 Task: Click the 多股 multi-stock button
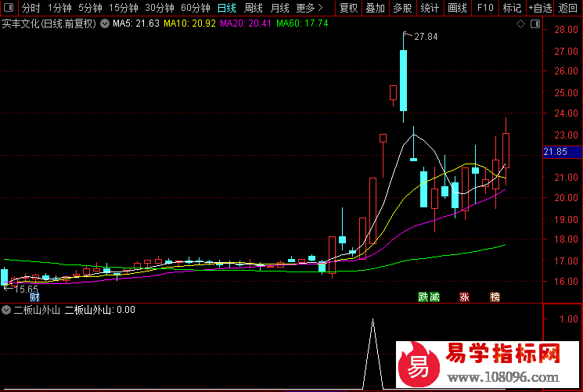coord(403,8)
